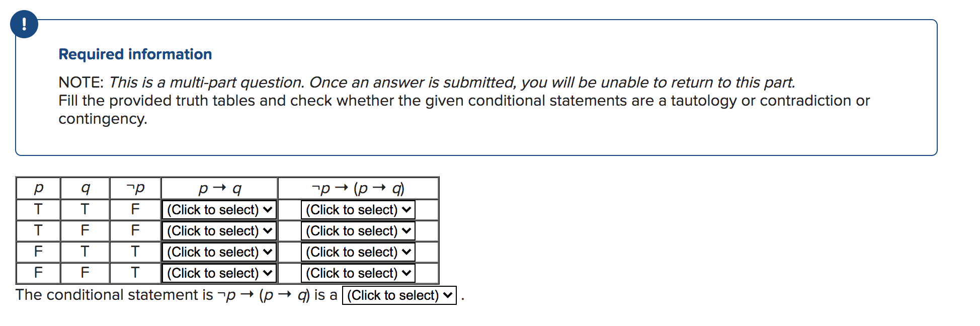Click the Required information heading
This screenshot has width=980, height=326.
(x=135, y=54)
